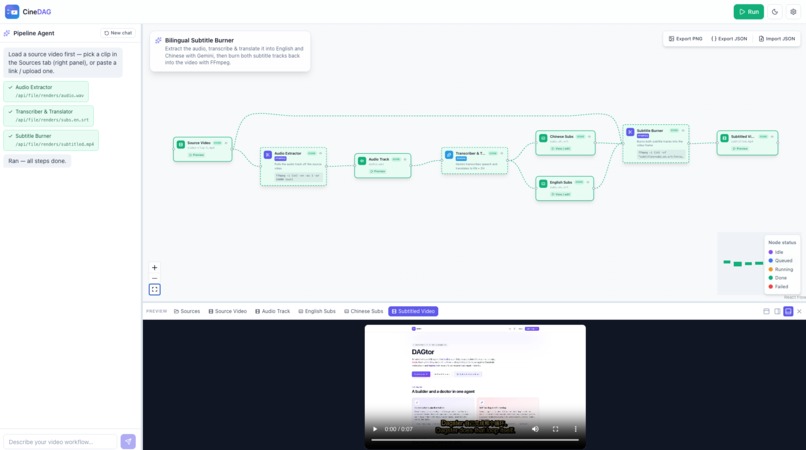Zoom out on the canvas
Viewport: 806px width, 450px height.
tap(154, 278)
